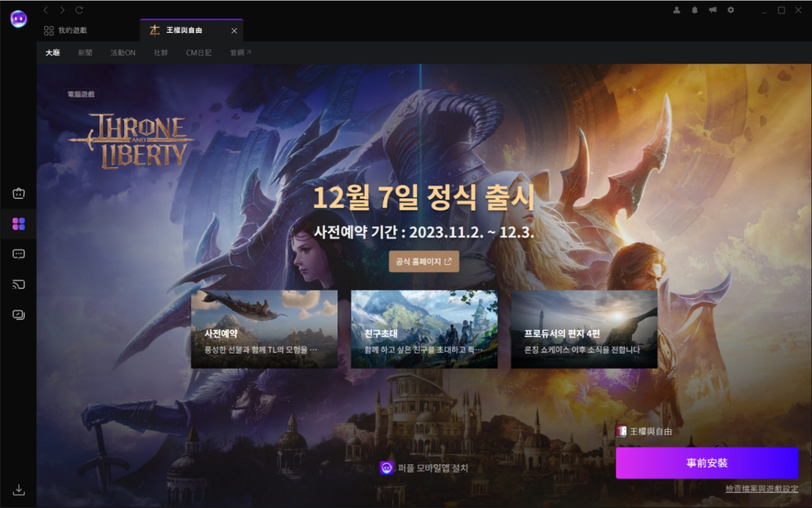Click the 퍼플 모바일앱 설치 link
This screenshot has width=812, height=508.
pos(424,468)
